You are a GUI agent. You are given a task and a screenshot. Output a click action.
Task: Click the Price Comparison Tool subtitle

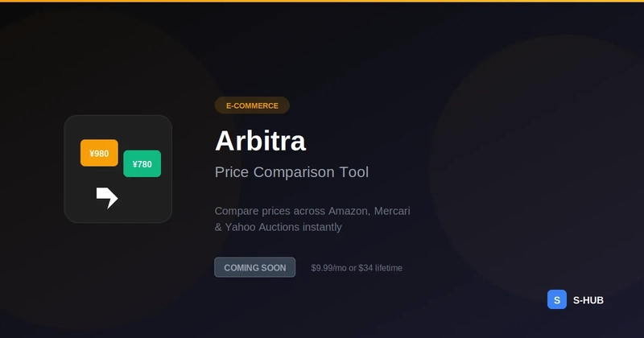tap(291, 172)
